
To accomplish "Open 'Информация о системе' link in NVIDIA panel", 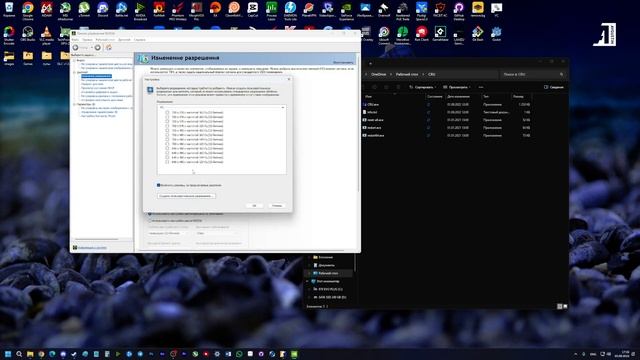I will [x=92, y=247].
